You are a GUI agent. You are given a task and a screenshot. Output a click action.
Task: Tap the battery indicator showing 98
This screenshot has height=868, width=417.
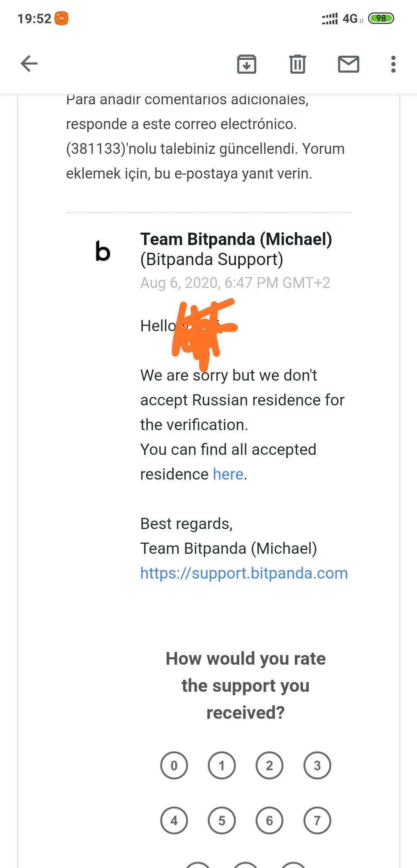click(381, 18)
